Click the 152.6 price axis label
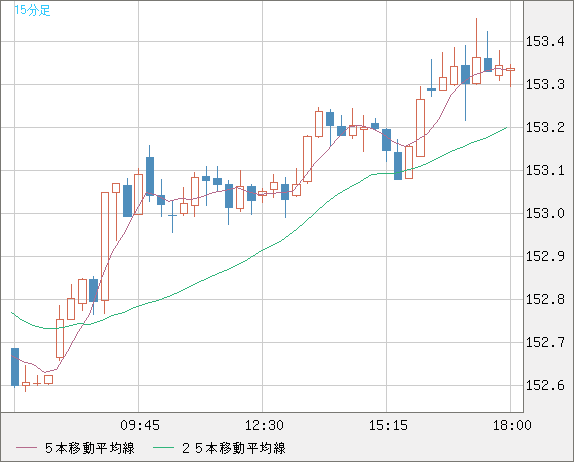 545,385
